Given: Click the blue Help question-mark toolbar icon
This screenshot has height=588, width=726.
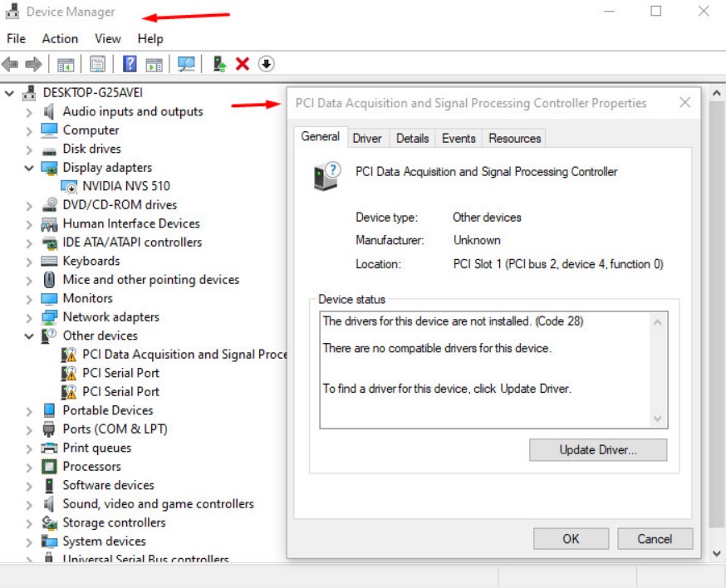Looking at the screenshot, I should pos(130,64).
